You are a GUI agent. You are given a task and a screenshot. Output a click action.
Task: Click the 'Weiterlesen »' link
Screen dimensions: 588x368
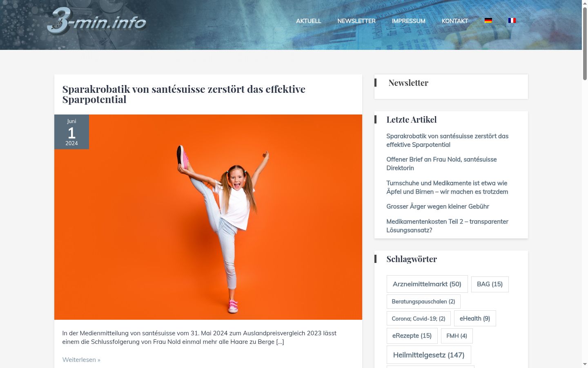tap(81, 360)
